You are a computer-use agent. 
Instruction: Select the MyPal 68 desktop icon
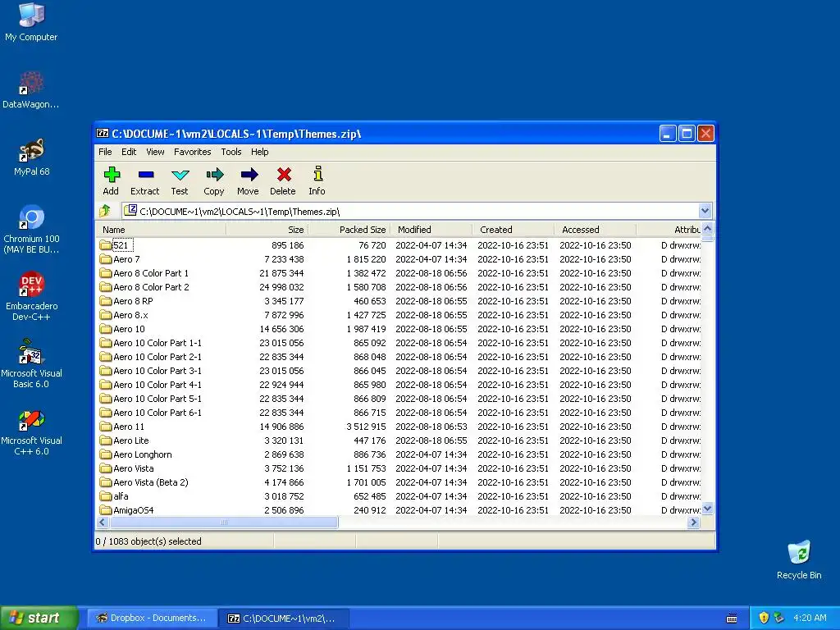(31, 157)
